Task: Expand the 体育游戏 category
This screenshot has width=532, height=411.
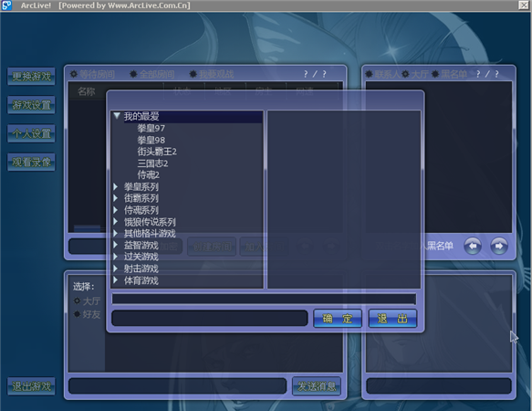Action: [x=116, y=280]
